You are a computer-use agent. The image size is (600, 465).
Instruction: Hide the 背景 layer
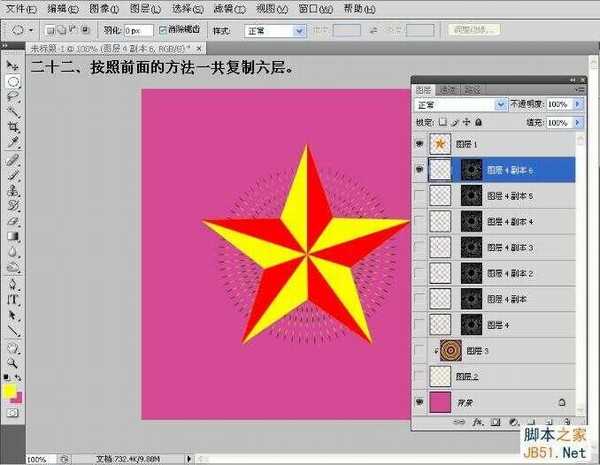pyautogui.click(x=420, y=402)
